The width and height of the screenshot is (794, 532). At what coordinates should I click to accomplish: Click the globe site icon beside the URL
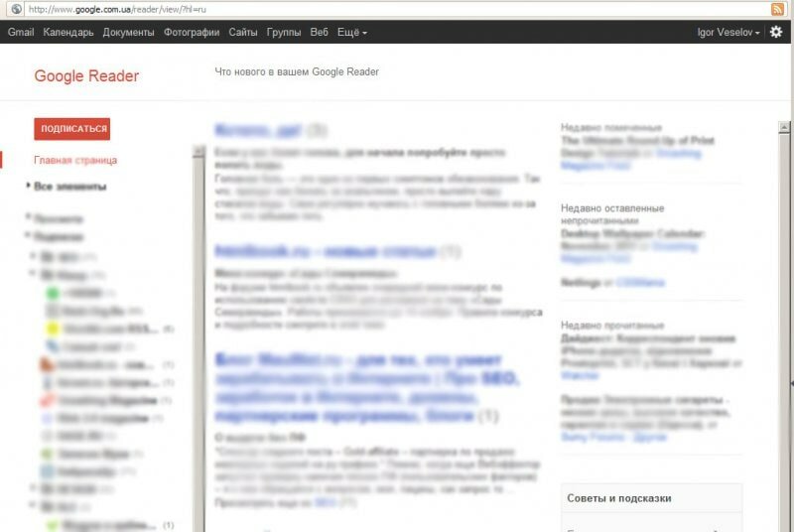click(16, 9)
